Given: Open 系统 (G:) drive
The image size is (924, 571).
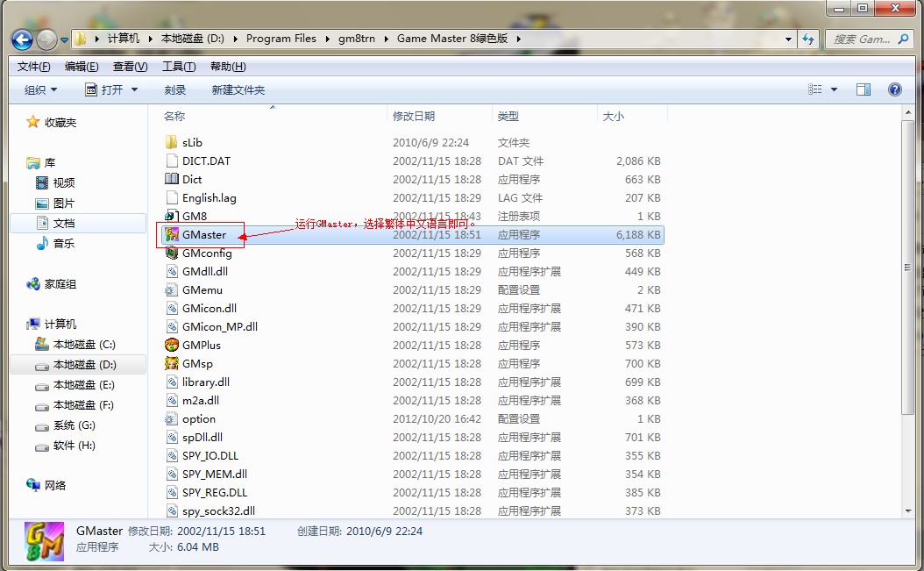Looking at the screenshot, I should [74, 425].
